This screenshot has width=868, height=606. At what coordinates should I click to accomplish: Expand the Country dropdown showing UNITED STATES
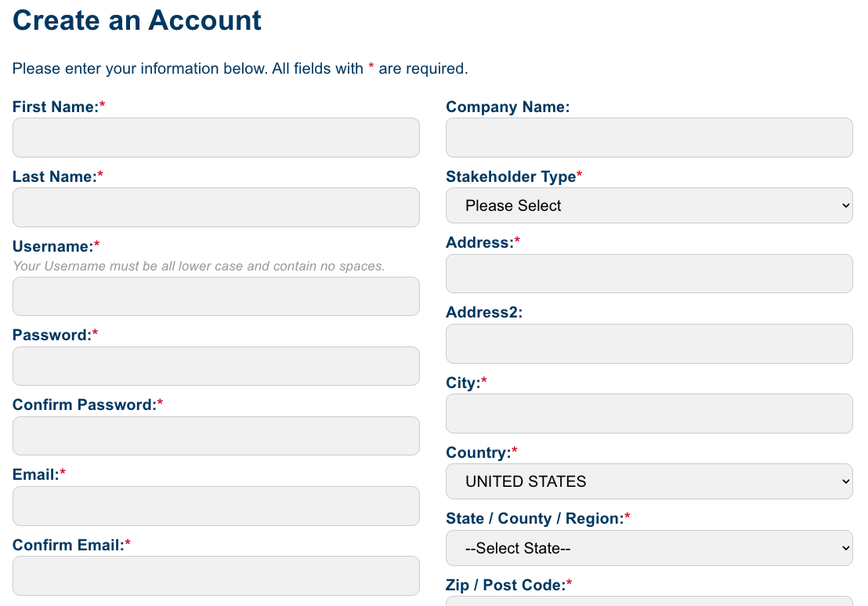649,481
